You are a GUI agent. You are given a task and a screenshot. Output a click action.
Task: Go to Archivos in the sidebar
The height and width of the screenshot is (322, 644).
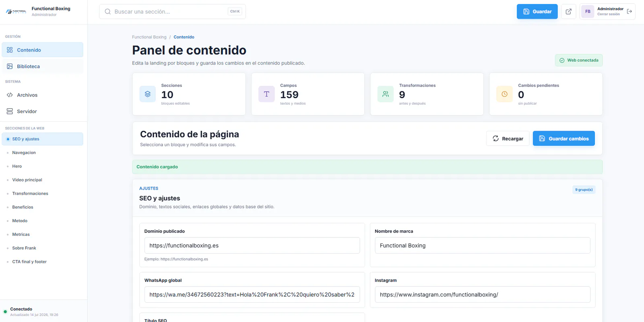point(42,95)
